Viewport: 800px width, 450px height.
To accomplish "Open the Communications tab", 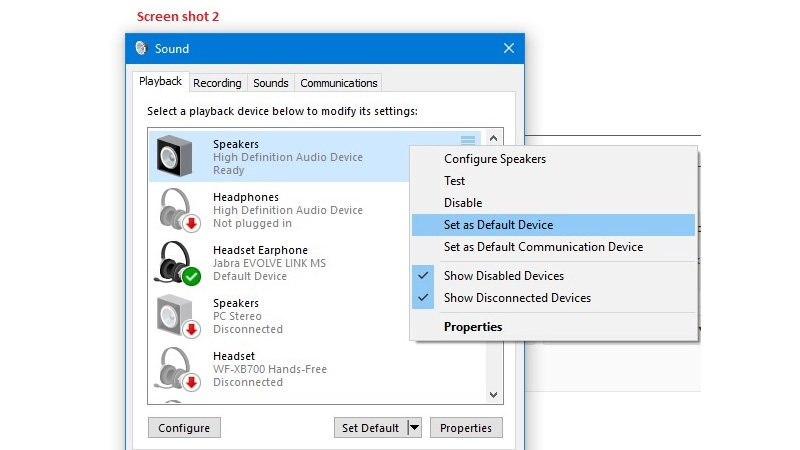I will click(x=339, y=83).
